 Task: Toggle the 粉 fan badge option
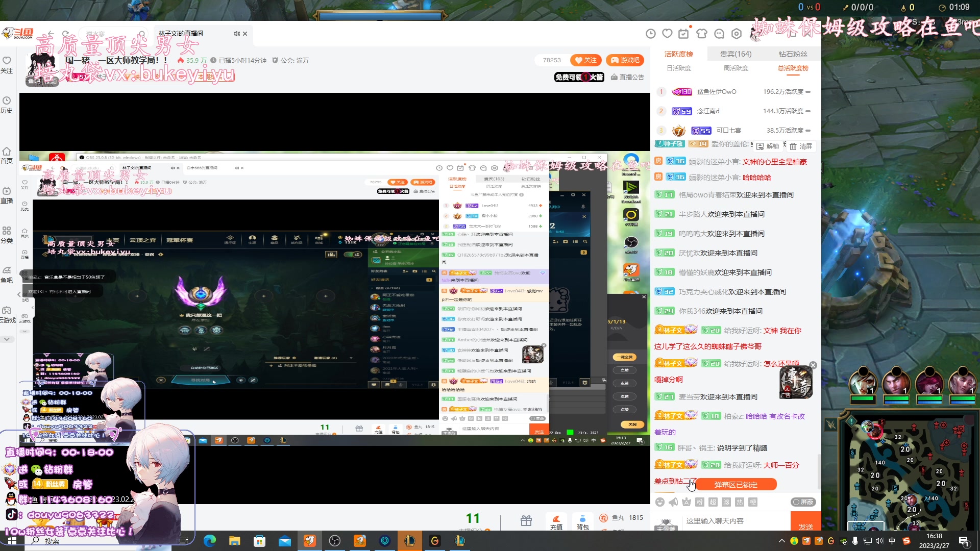coord(700,502)
